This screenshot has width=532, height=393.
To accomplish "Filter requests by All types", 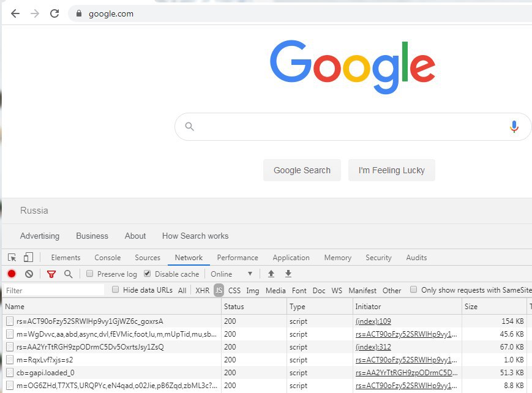I will click(182, 291).
